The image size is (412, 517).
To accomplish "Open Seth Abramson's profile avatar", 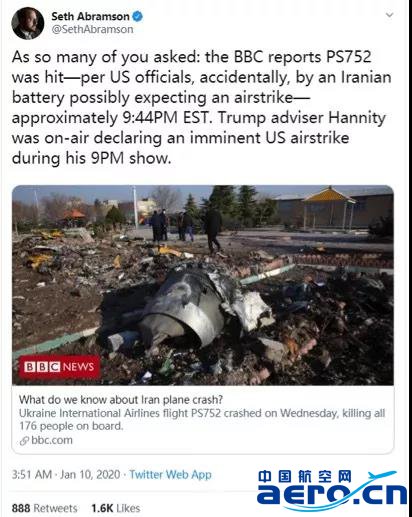I will (x=28, y=23).
